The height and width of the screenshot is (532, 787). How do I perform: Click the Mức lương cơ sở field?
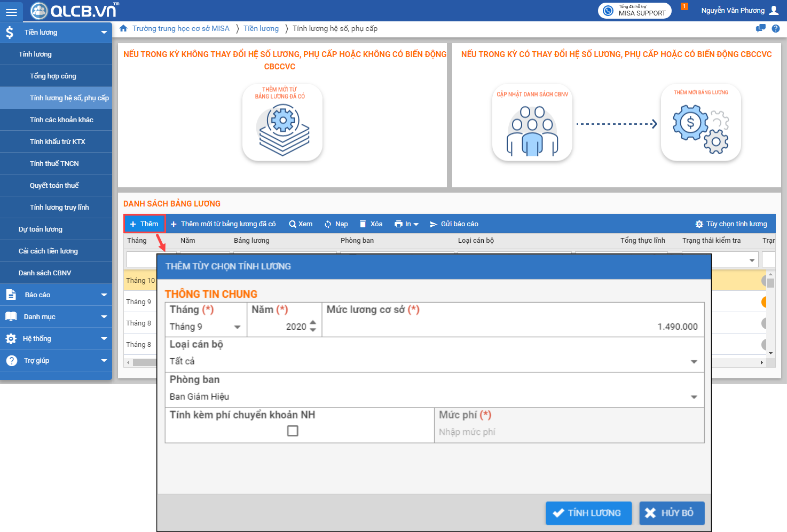[x=513, y=327]
